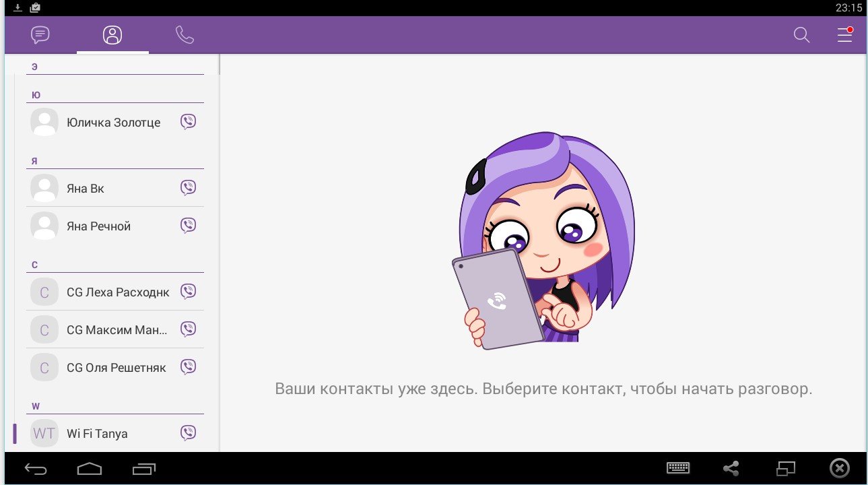Open contact Юличка Золотце
This screenshot has height=485, width=868.
[113, 123]
